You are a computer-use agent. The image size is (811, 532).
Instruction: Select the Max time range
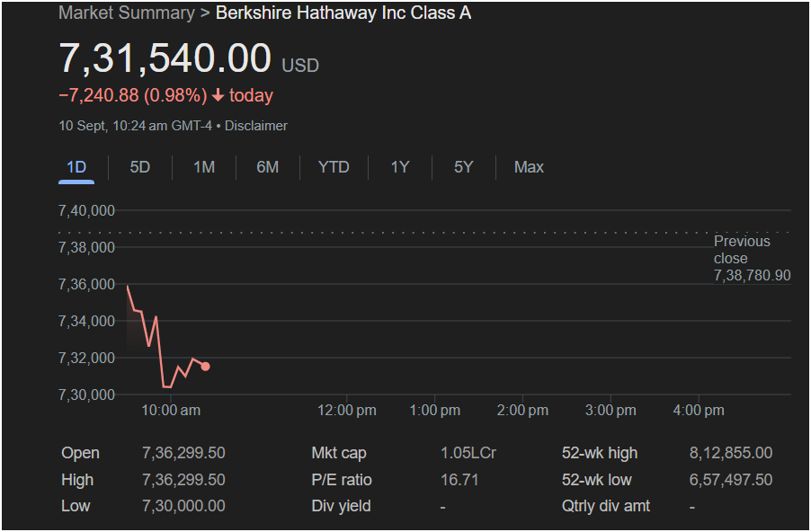[529, 167]
